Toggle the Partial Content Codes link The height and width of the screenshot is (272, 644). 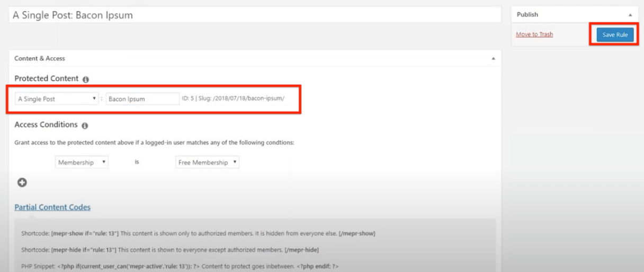coord(52,207)
